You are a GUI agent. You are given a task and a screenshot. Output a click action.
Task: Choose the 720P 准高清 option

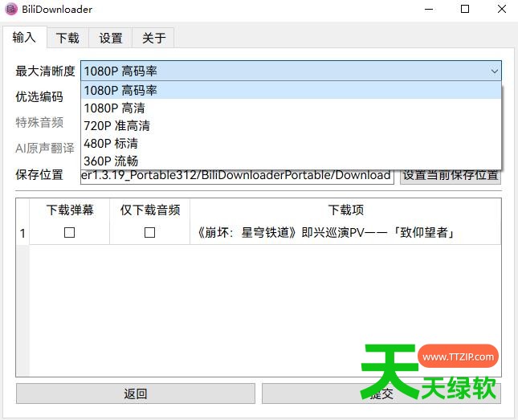point(291,125)
